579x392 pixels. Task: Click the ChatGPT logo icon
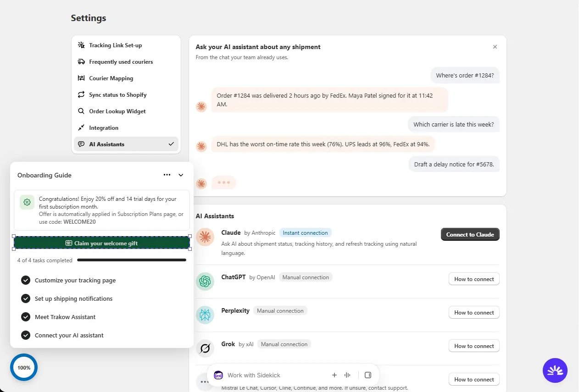205,282
